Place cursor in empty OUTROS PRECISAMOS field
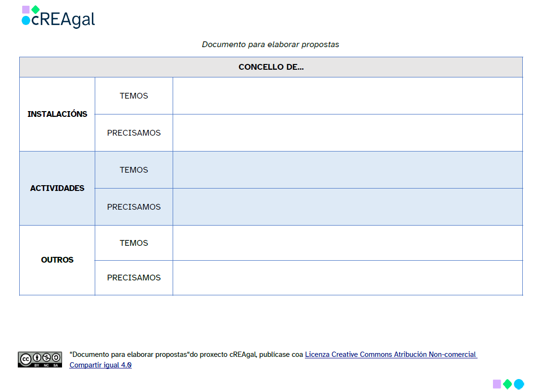This screenshot has height=392, width=542. tap(347, 278)
